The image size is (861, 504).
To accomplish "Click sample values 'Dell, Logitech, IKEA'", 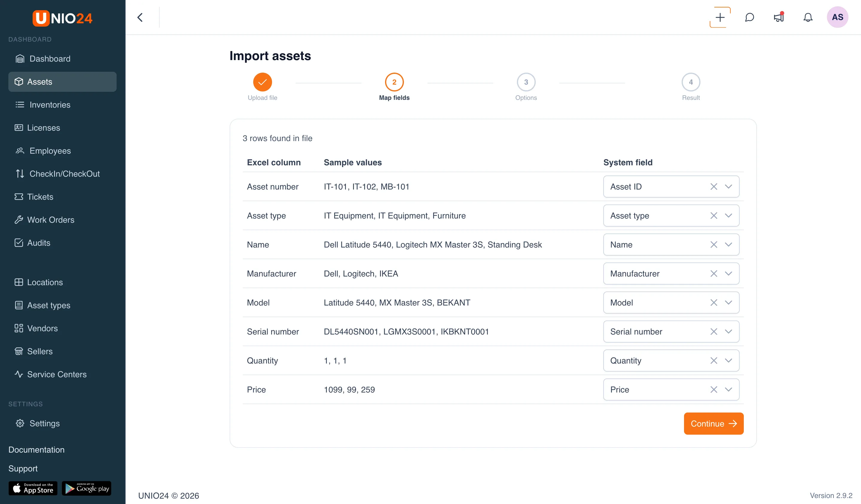I will pos(361,274).
